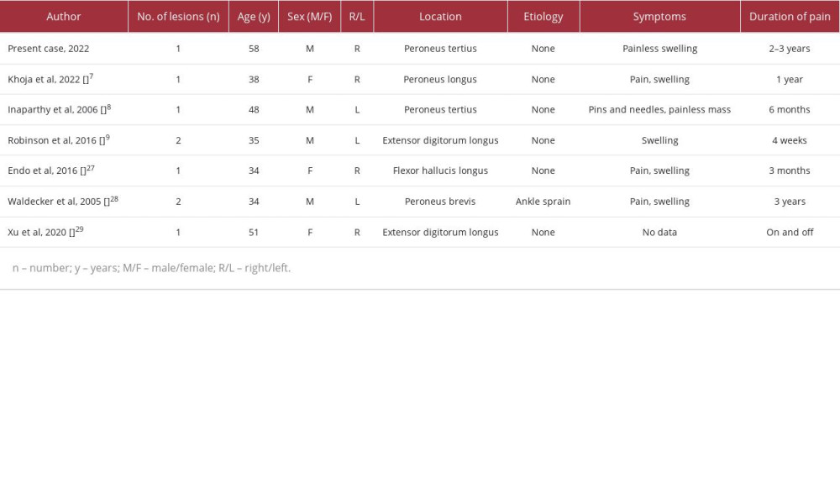Click 'Ankle sprain' etiology cell
Screen dimensions: 840x504
tap(543, 202)
